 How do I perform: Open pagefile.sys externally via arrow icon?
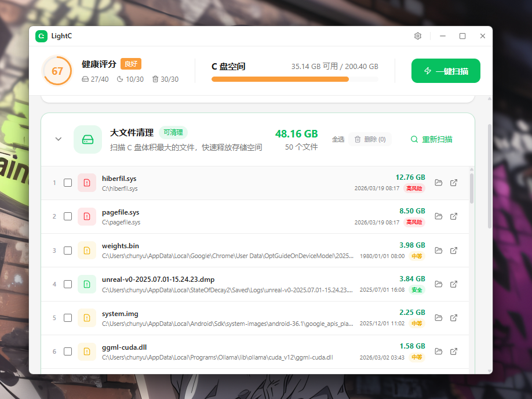pos(454,216)
